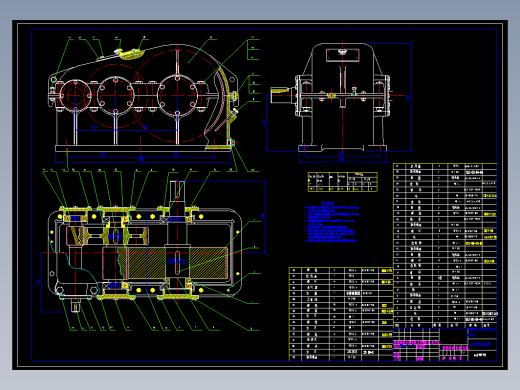Select the bevel pinion in plan section view
Screen dimensions: 520x390
pos(76,236)
